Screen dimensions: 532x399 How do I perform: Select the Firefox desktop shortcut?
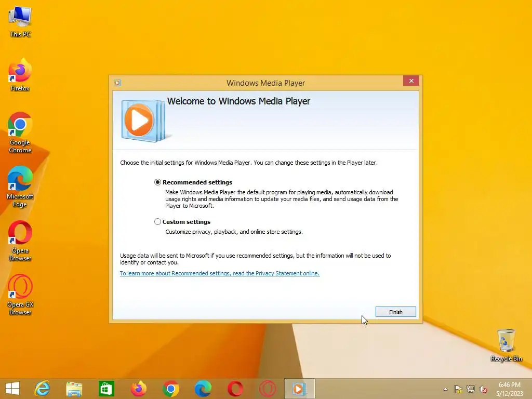(20, 75)
